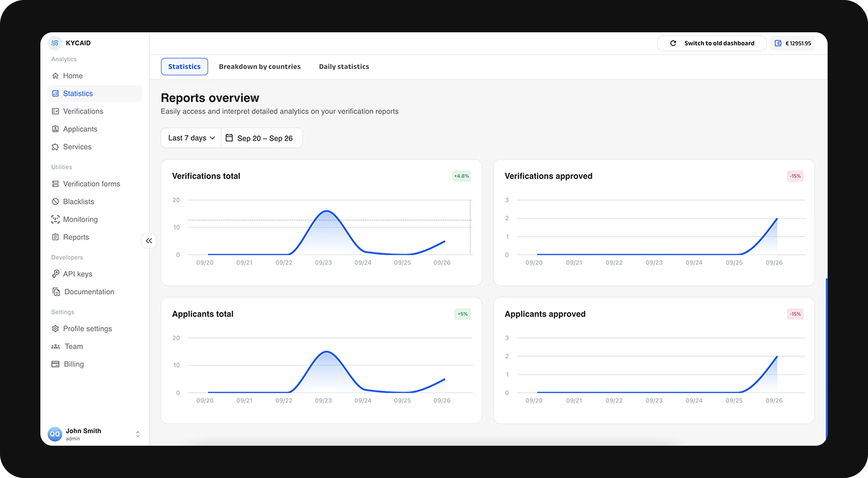Click the Profile settings gear icon

point(55,328)
